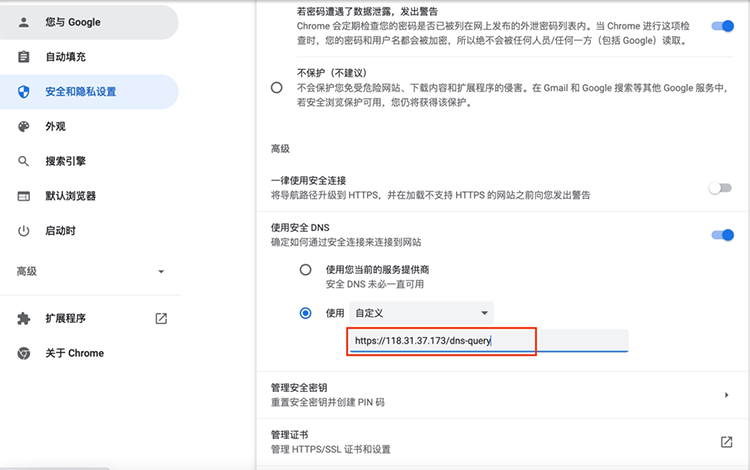The image size is (750, 470).
Task: Select 安全和隐私设置 in the sidebar
Action: pos(89,91)
